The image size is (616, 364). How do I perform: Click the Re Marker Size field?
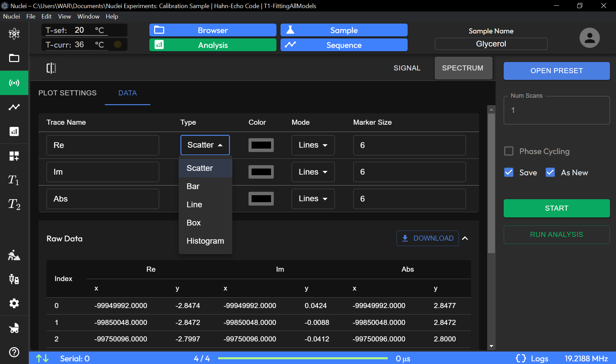pos(409,145)
